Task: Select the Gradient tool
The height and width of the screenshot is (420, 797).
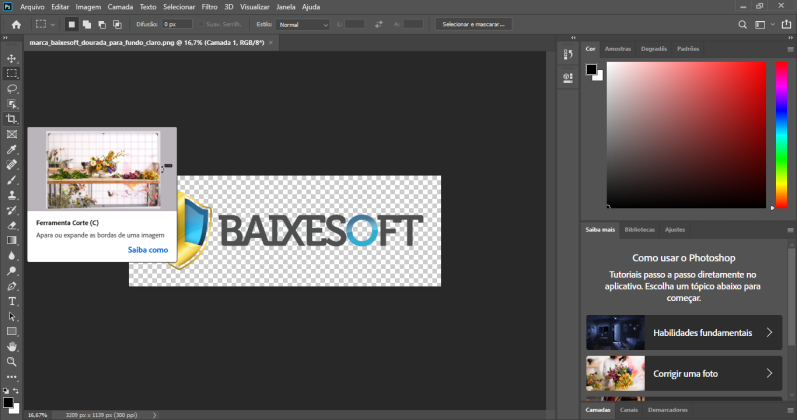Action: click(x=11, y=241)
